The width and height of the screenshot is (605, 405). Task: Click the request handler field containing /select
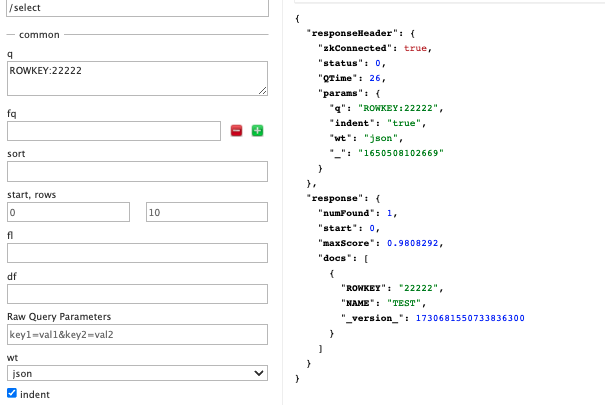[137, 8]
